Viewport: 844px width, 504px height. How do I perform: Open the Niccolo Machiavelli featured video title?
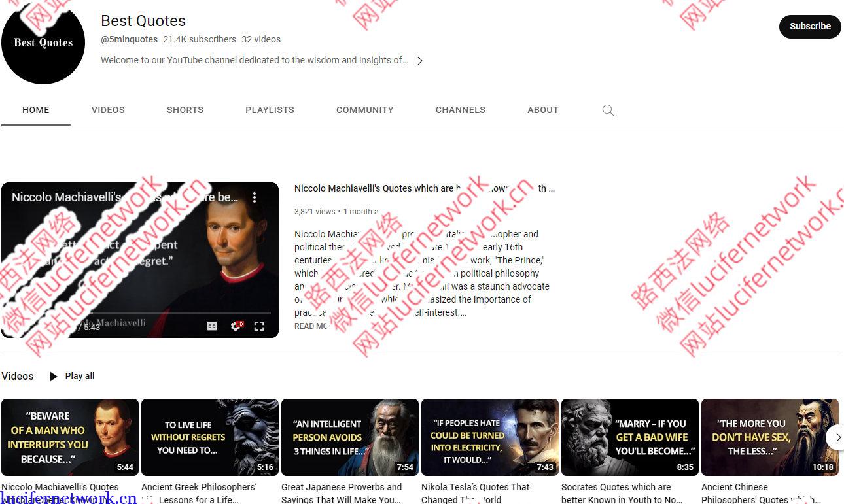click(424, 188)
